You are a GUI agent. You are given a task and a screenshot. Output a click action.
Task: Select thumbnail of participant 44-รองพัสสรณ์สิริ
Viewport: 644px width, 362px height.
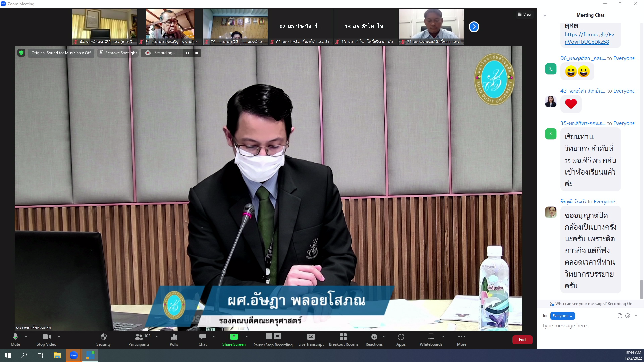coord(105,27)
